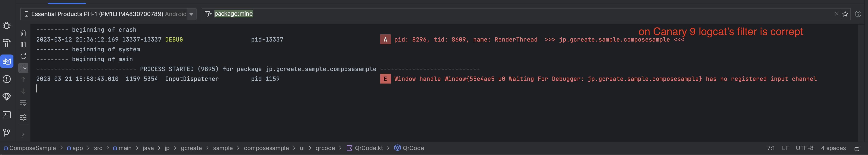Toggle scroll to end of log
868x155 pixels.
[x=23, y=68]
